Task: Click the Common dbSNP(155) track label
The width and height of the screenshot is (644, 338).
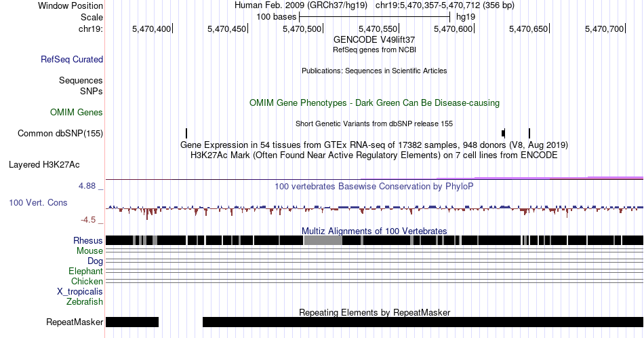Action: click(60, 133)
